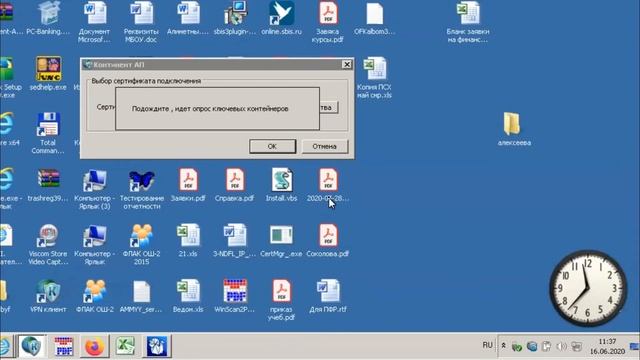The image size is (640, 360).
Task: Launch Тестирование отчетности shortcut
Action: (x=141, y=189)
